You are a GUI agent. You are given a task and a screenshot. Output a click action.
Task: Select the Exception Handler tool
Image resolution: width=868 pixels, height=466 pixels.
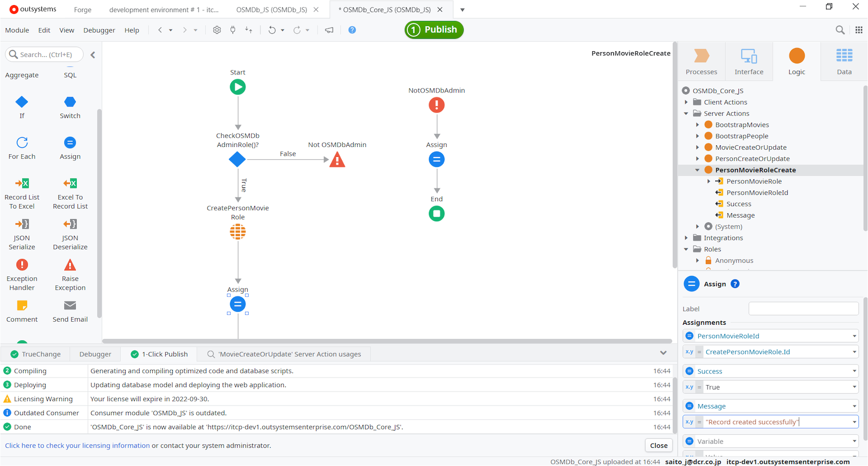pyautogui.click(x=22, y=274)
